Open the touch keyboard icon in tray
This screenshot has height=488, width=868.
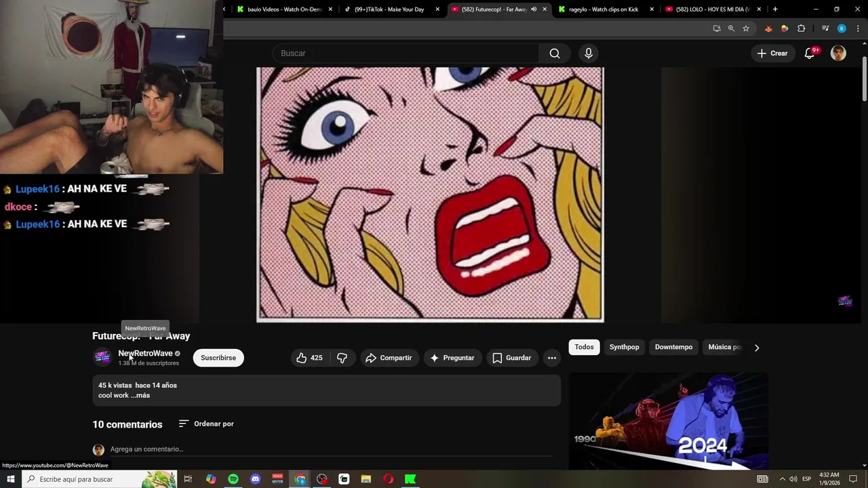point(763,479)
